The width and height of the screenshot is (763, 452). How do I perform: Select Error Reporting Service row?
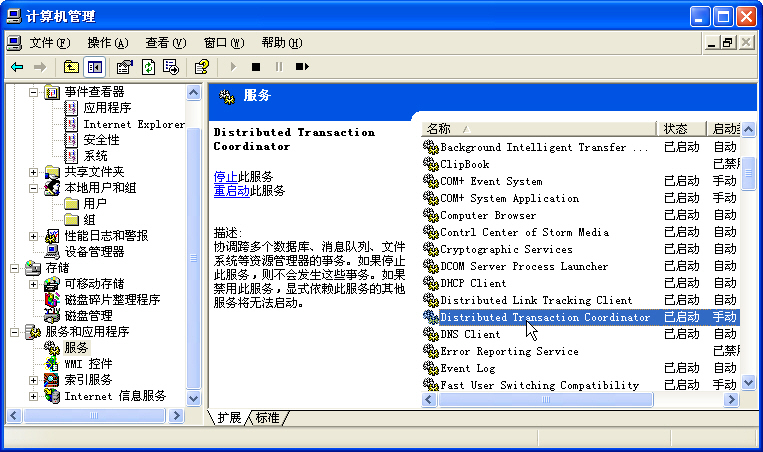[581, 351]
